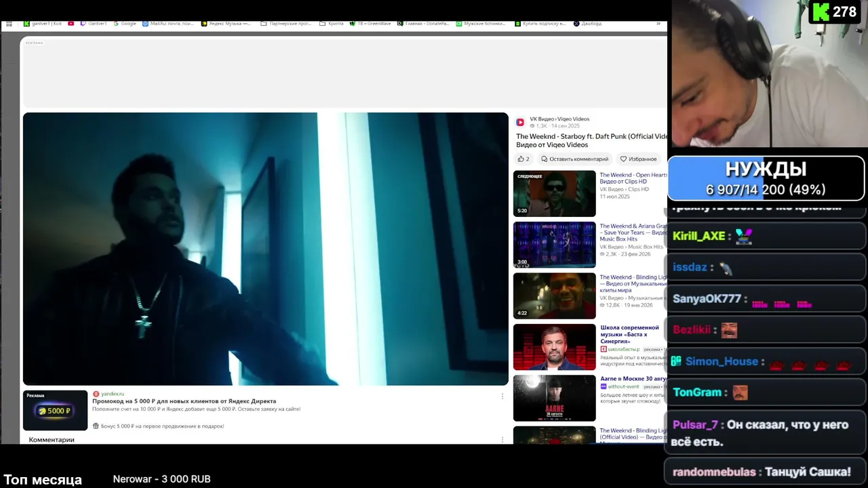Open The Weeknd - Open Hearts title link
This screenshot has width=868, height=488.
click(633, 178)
